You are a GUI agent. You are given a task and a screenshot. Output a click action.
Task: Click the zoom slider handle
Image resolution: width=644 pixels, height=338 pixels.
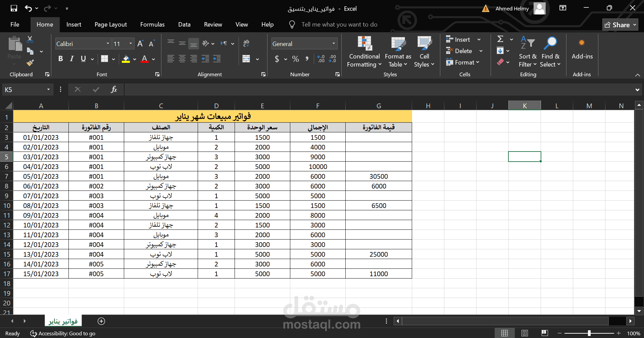[589, 333]
